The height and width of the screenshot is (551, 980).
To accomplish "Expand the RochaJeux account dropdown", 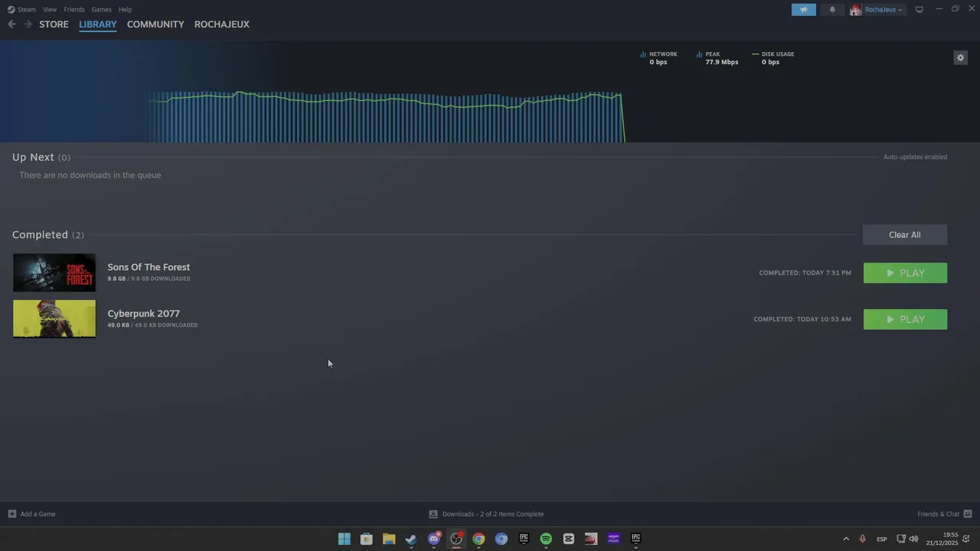I will pos(884,9).
